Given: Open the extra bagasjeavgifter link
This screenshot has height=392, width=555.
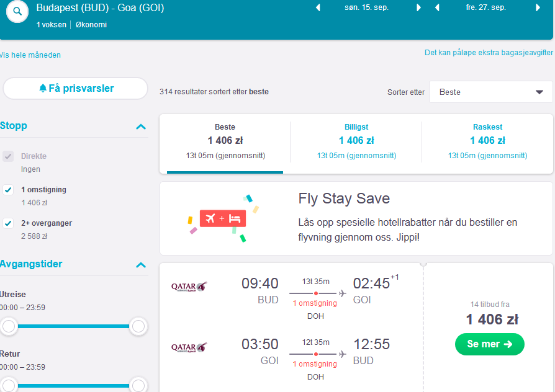Looking at the screenshot, I should pos(489,53).
